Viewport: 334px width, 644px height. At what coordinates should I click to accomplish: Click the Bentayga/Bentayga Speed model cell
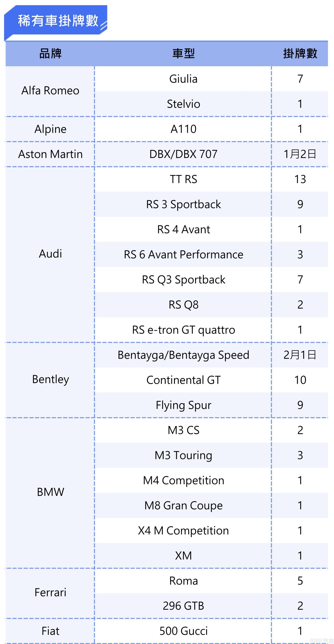[183, 355]
